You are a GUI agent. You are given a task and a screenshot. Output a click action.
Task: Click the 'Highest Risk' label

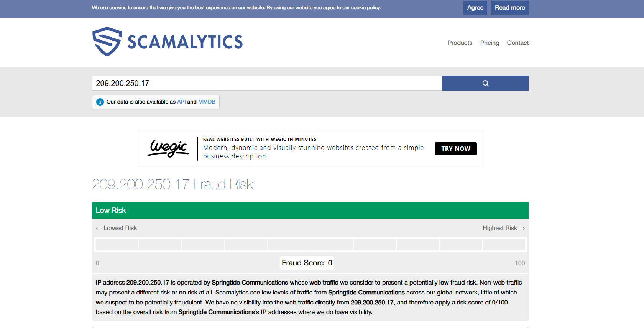pos(504,228)
